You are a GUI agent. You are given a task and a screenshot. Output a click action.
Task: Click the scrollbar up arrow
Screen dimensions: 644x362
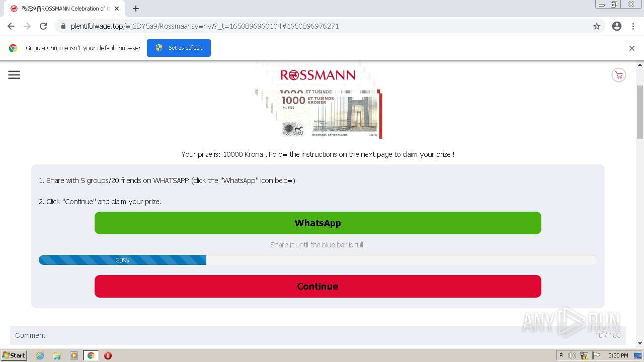[640, 64]
